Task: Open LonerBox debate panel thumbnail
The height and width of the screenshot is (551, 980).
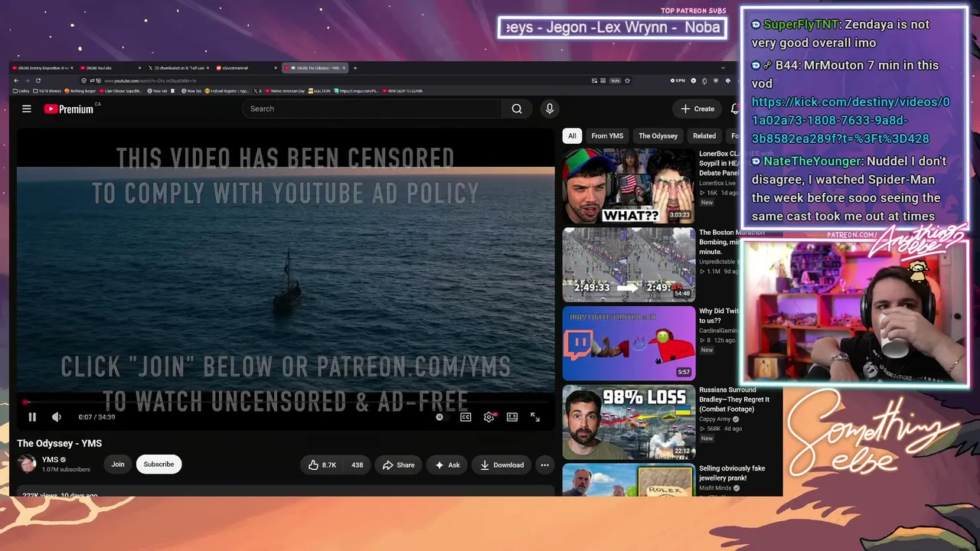Action: click(x=629, y=186)
